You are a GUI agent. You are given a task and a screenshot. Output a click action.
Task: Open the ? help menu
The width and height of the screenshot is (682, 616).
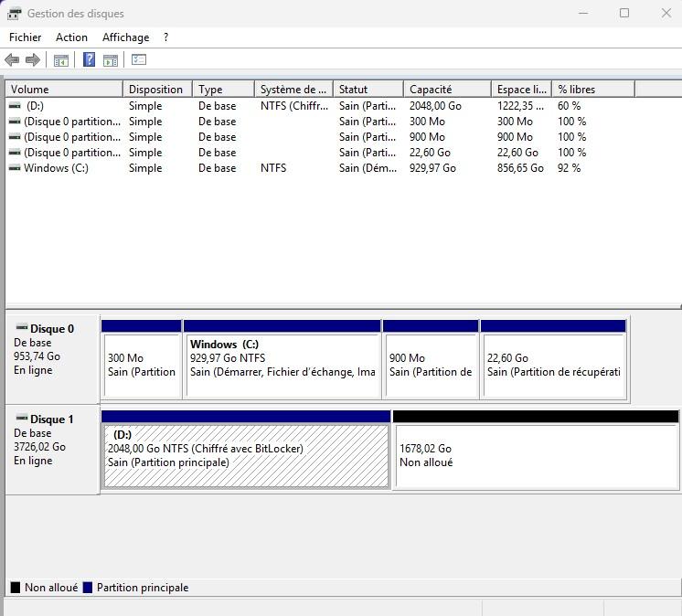click(x=165, y=37)
